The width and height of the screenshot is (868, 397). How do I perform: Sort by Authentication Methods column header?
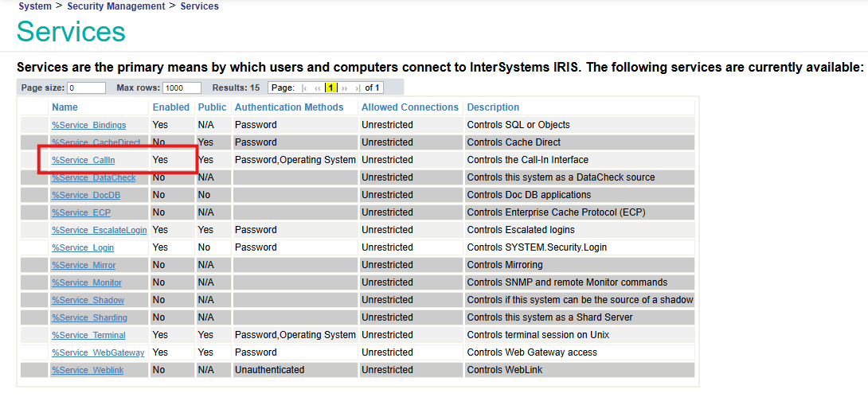point(289,107)
